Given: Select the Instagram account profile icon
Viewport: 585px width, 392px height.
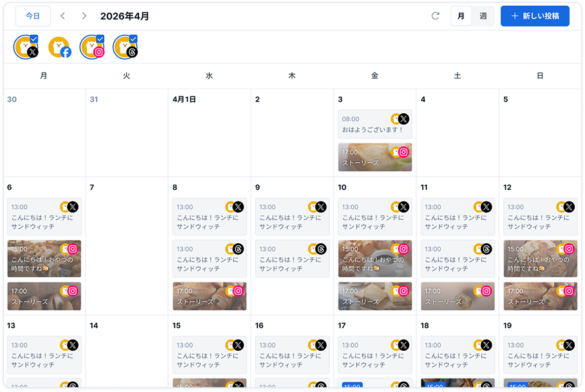Looking at the screenshot, I should coord(92,47).
